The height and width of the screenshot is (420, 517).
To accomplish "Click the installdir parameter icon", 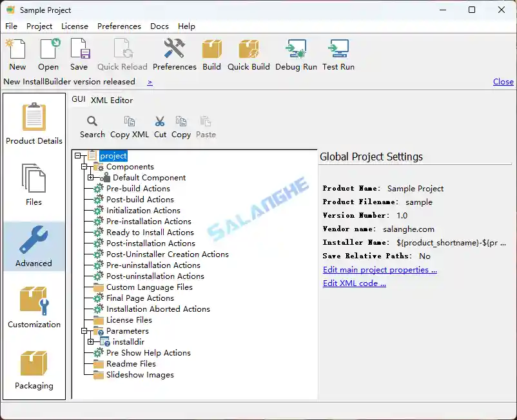I will (x=105, y=341).
